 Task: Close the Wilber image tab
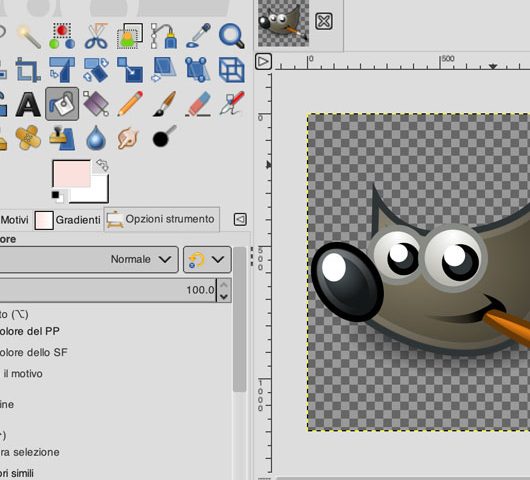[324, 21]
